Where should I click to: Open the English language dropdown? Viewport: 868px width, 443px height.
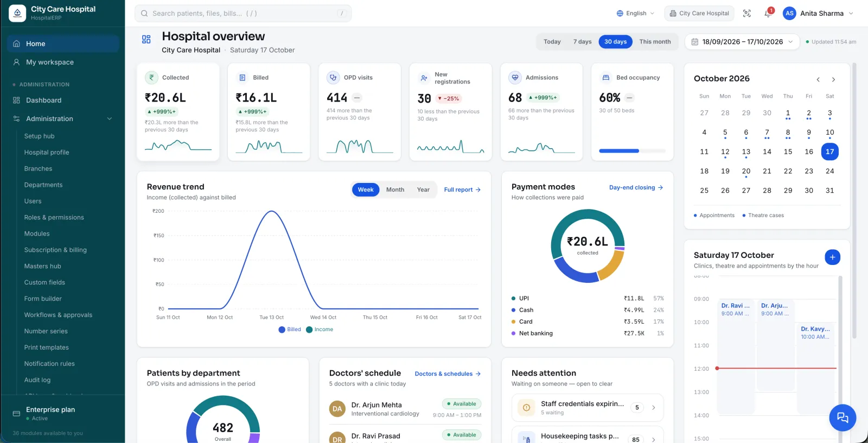point(635,14)
